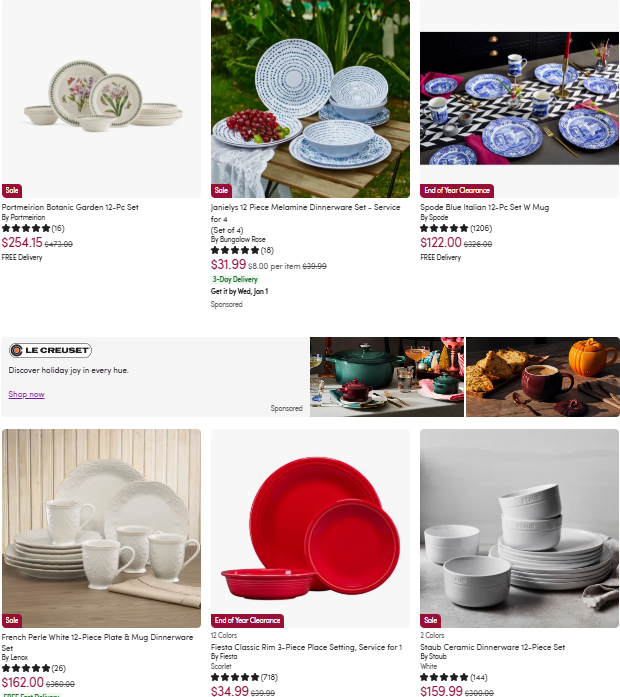Open the Le Creuset green Dutch oven banner image
620x697 pixels.
387,377
